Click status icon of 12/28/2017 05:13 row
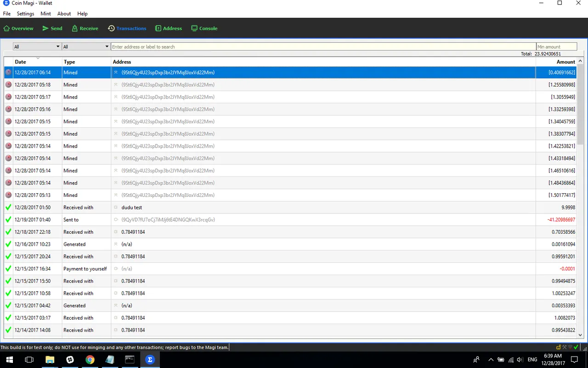The width and height of the screenshot is (588, 368). (8, 195)
